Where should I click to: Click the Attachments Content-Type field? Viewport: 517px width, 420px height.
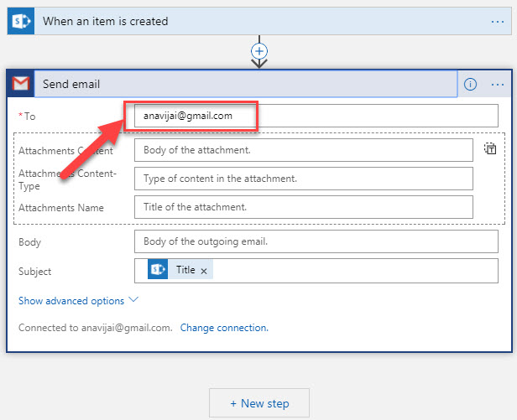pyautogui.click(x=303, y=179)
